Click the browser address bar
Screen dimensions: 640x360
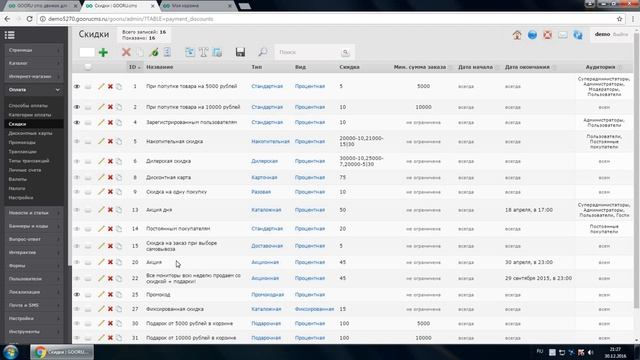point(327,19)
